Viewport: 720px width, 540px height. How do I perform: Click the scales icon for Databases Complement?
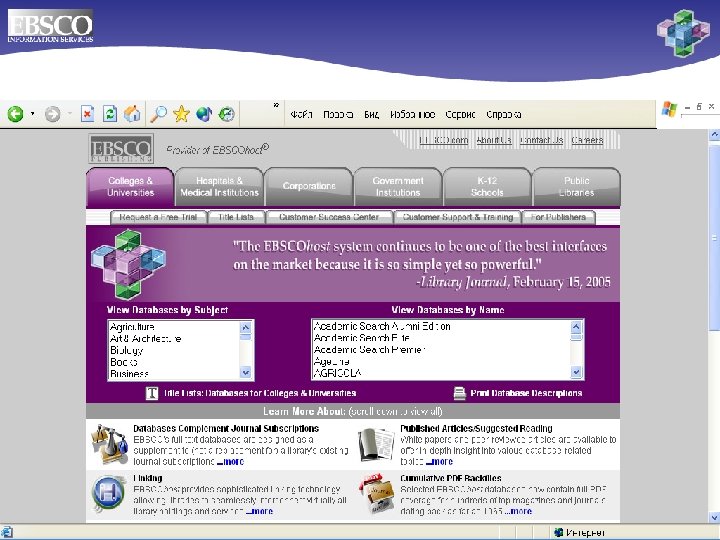[109, 444]
